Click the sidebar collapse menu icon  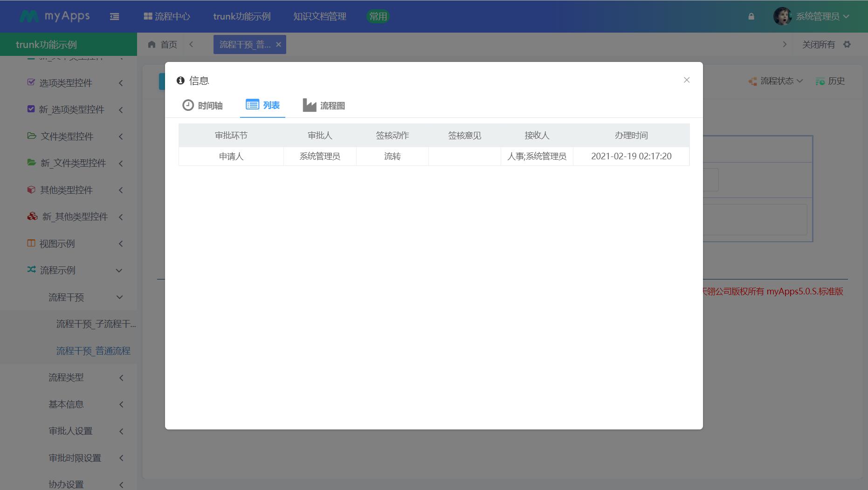pos(114,17)
